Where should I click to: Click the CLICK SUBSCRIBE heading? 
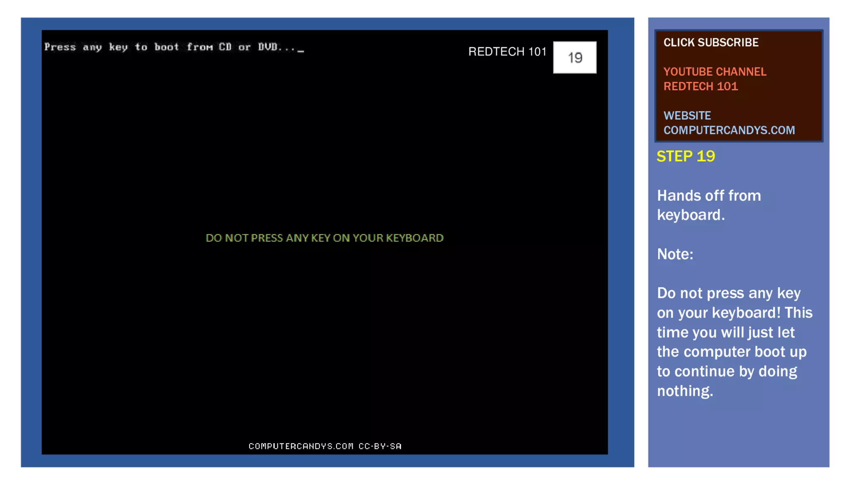[711, 43]
